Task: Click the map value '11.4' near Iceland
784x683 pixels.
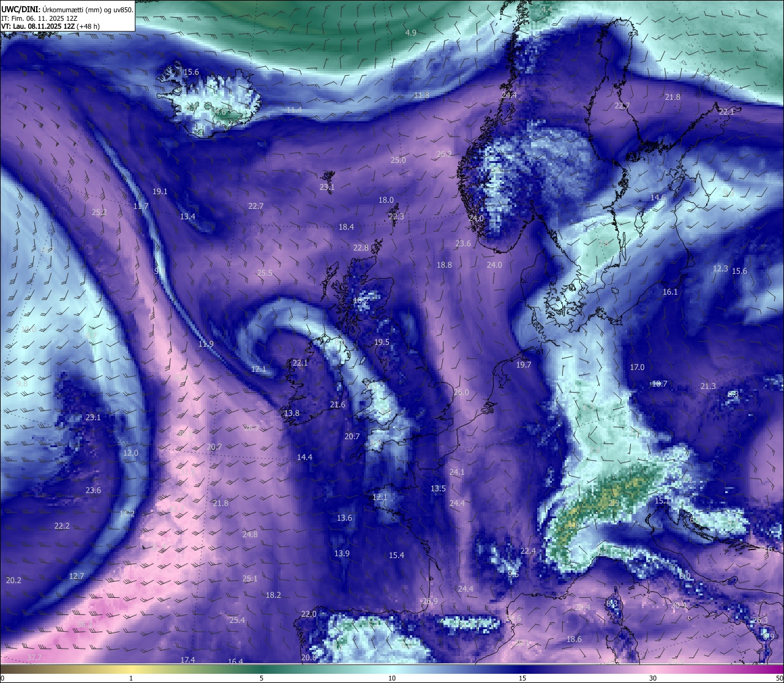Action: (x=294, y=110)
